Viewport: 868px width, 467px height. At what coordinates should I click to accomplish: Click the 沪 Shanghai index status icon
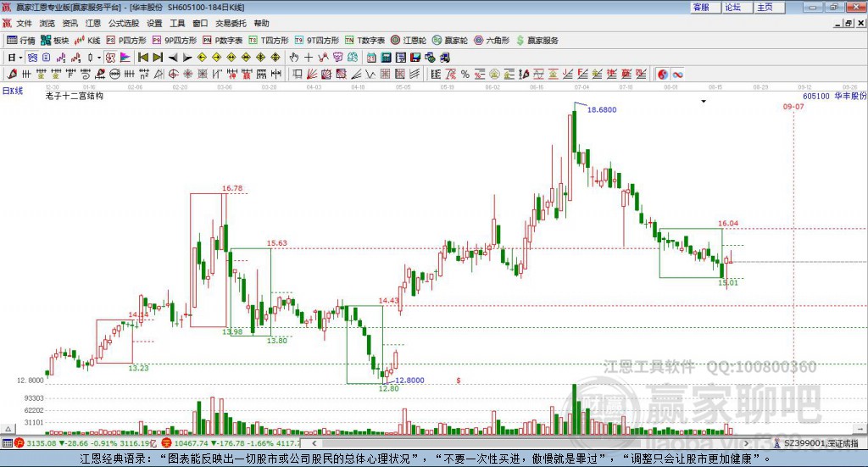tap(19, 443)
